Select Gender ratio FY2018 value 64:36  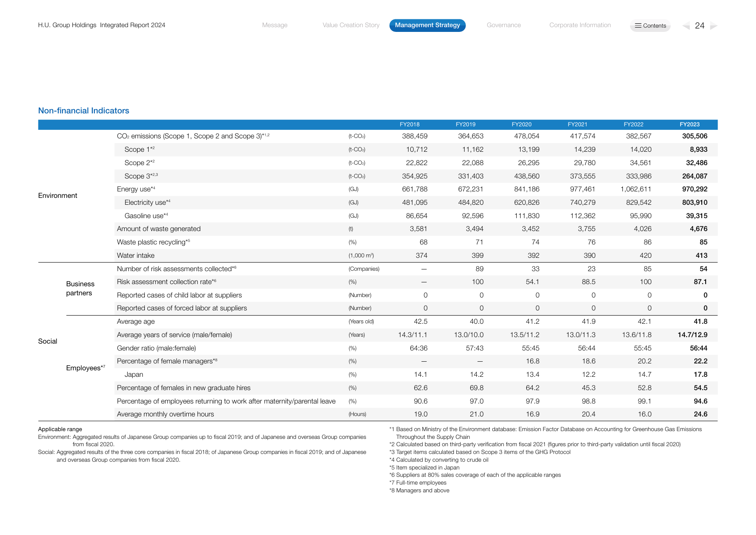[419, 348]
